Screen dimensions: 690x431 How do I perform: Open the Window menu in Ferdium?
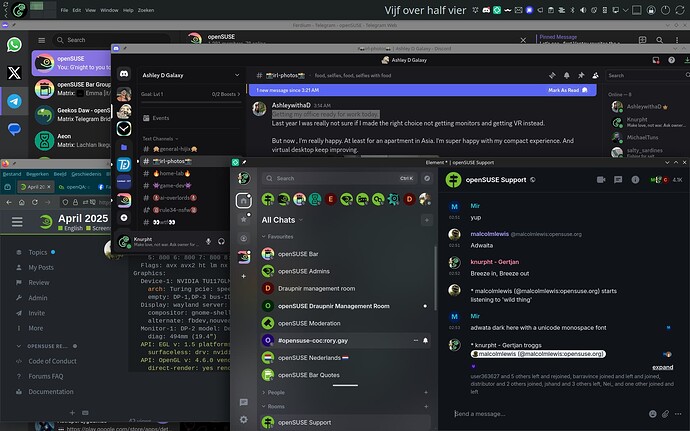[108, 10]
